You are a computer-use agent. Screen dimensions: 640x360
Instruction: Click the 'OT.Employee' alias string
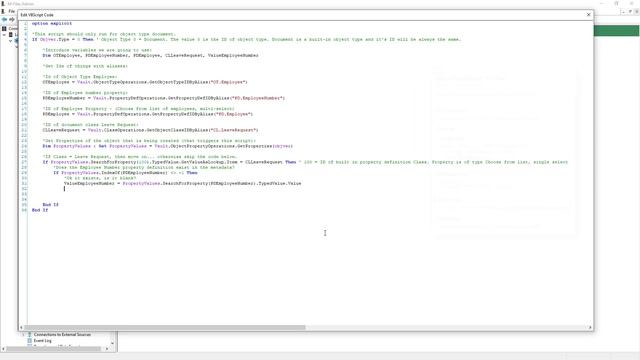click(x=229, y=82)
